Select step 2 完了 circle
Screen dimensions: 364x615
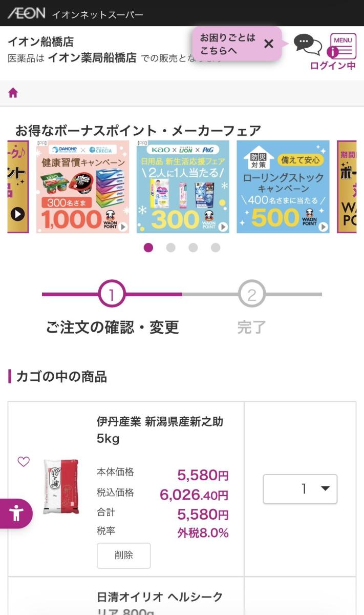[251, 295]
